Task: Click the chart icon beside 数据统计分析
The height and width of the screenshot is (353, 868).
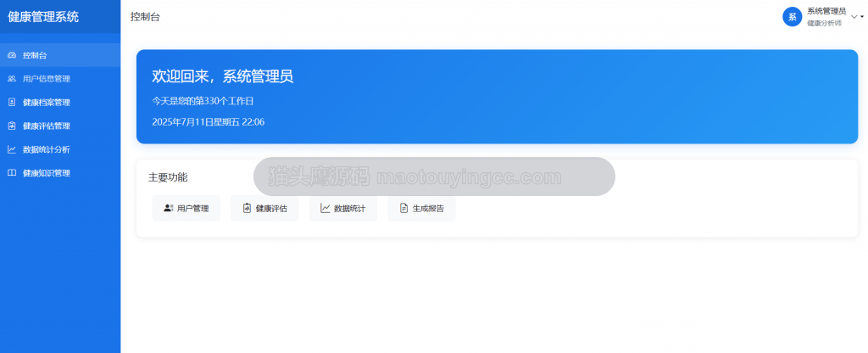Action: click(x=12, y=149)
